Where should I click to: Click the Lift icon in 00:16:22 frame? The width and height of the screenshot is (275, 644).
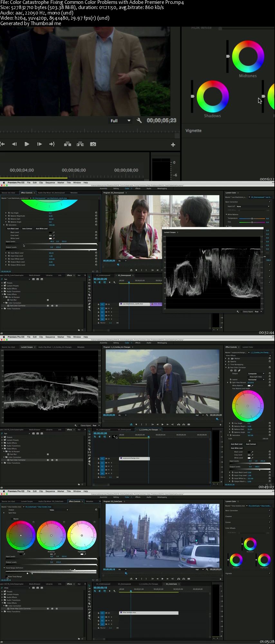tap(68, 144)
